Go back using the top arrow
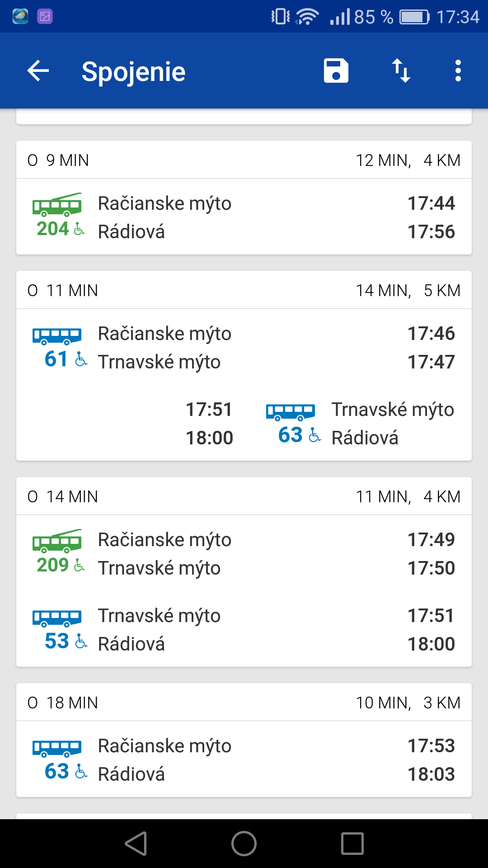 [38, 71]
